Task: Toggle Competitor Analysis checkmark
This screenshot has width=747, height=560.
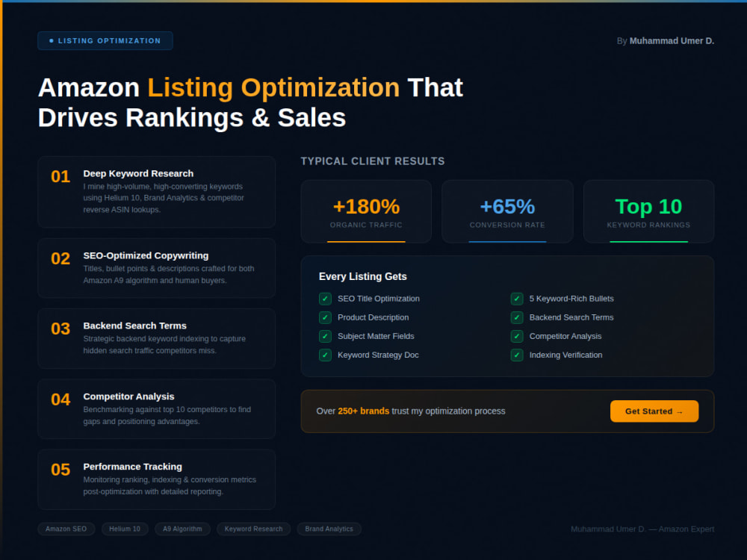Action: click(517, 336)
